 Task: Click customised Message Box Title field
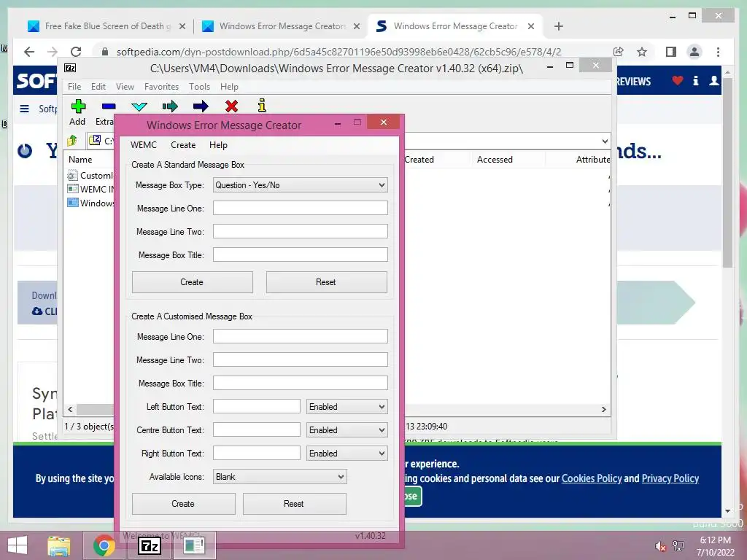point(300,383)
